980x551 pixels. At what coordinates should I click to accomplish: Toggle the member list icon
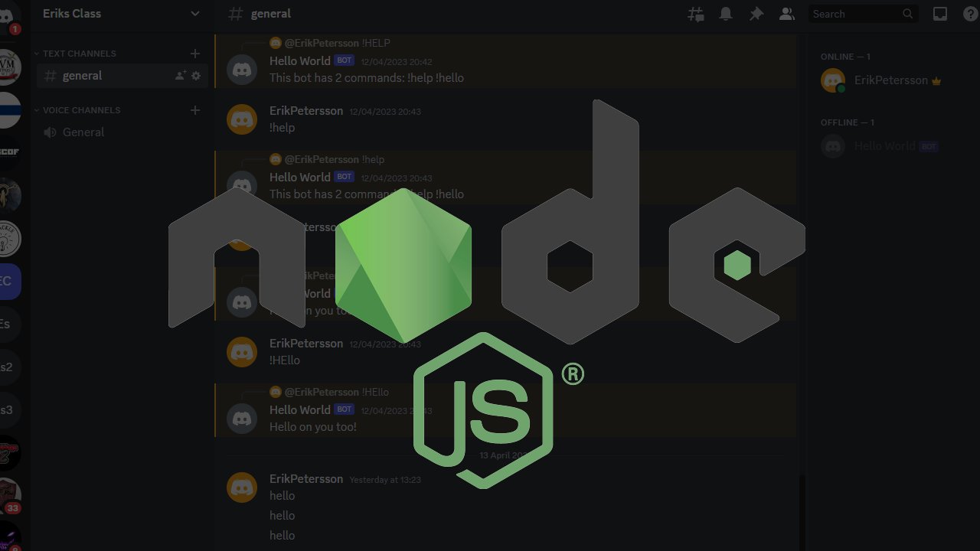pyautogui.click(x=786, y=14)
